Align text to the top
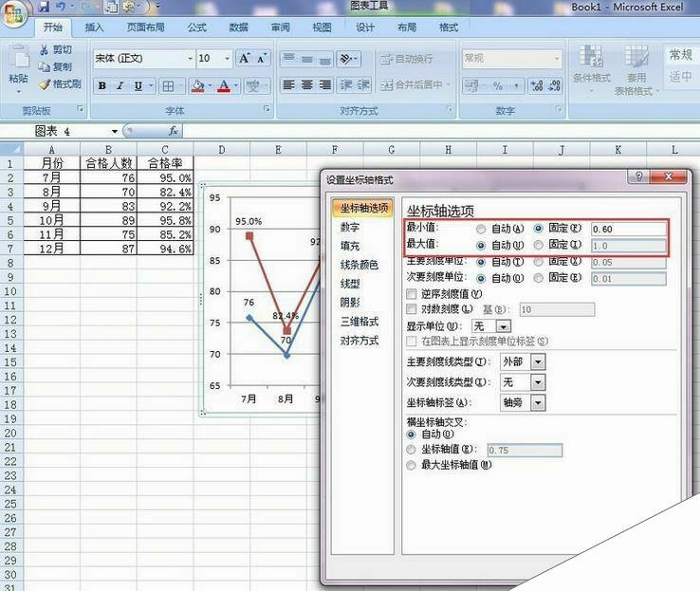Image resolution: width=700 pixels, height=591 pixels. [x=289, y=59]
